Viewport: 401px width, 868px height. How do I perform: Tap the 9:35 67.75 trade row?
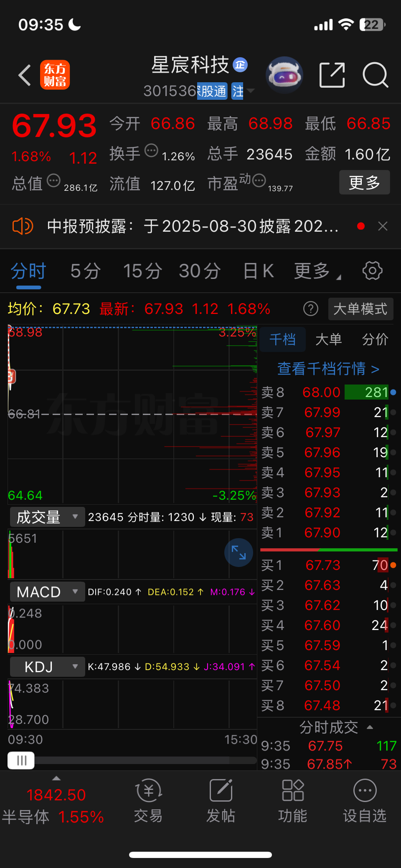click(328, 746)
